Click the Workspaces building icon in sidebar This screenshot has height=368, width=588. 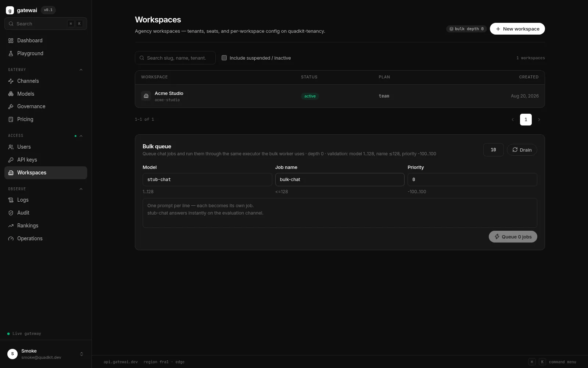(x=11, y=173)
